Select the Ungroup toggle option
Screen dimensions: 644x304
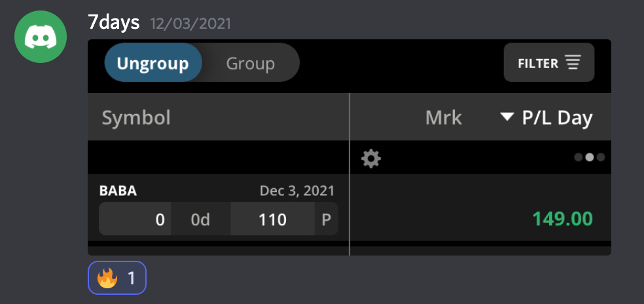[x=152, y=64]
